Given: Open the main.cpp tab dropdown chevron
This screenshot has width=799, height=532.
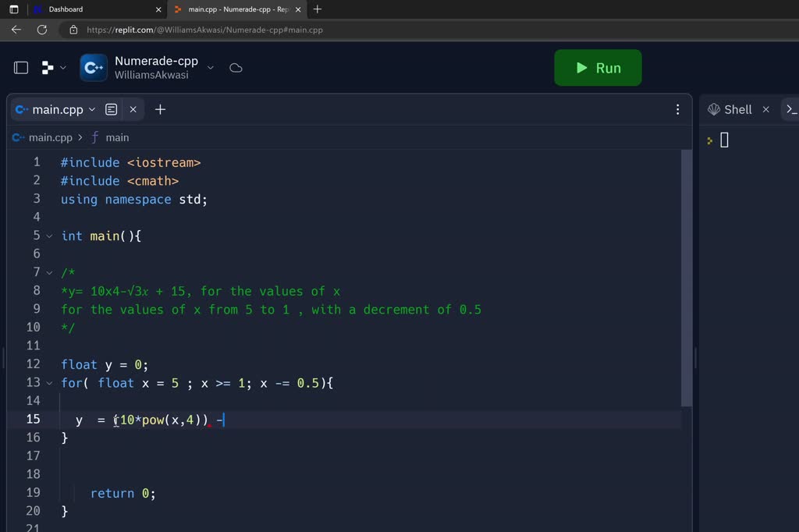Looking at the screenshot, I should tap(92, 109).
